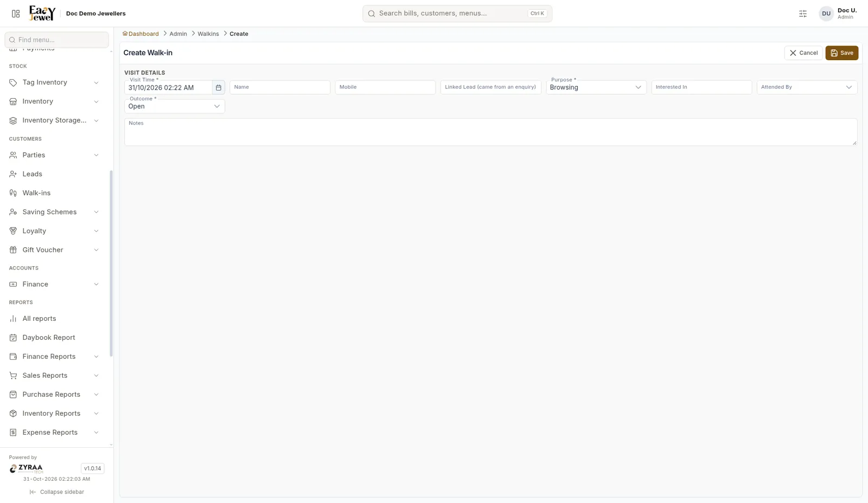868x503 pixels.
Task: Click the Leads person-plus icon
Action: pos(13,174)
